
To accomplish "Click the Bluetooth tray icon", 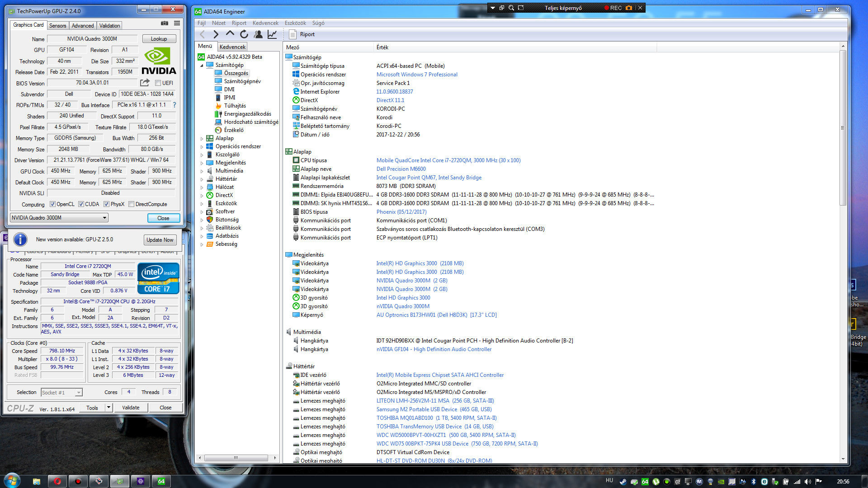I will pos(753,482).
